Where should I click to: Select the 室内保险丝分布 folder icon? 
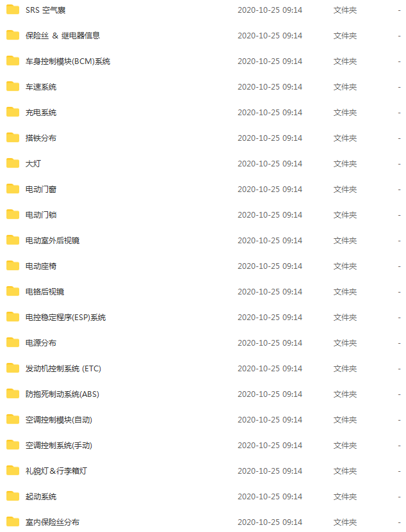click(x=13, y=522)
